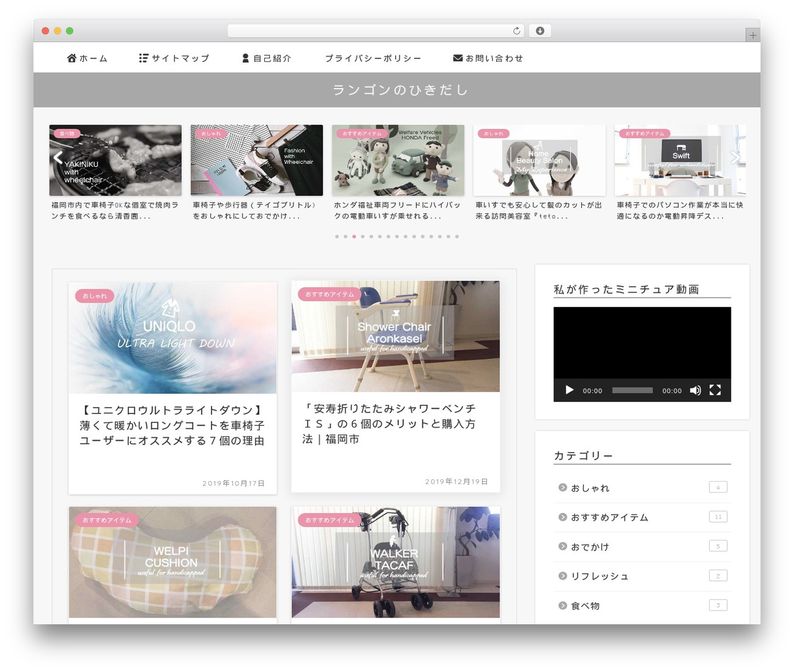Open the ホーム menu item
The image size is (794, 672).
pyautogui.click(x=87, y=58)
